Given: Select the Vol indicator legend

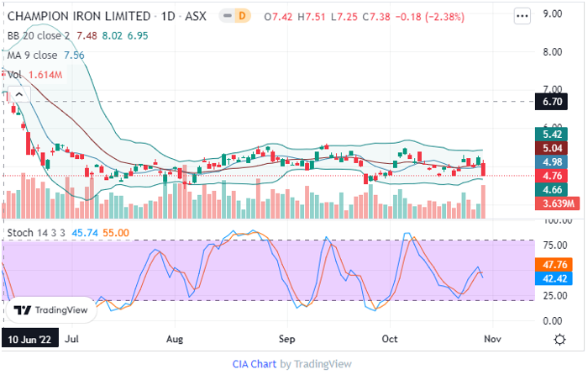Looking at the screenshot, I should point(15,75).
